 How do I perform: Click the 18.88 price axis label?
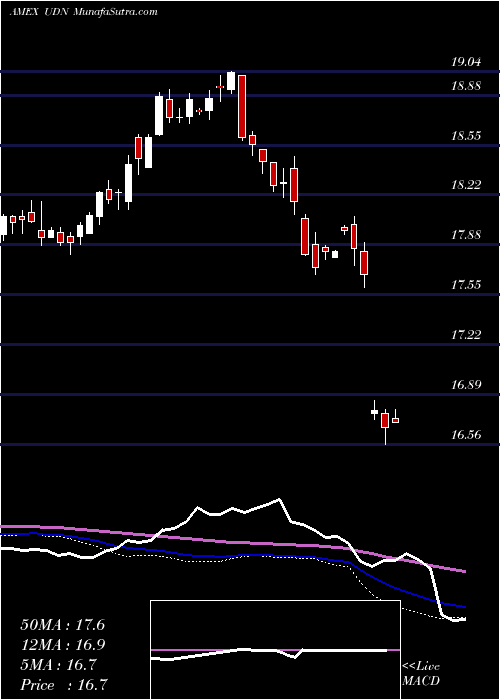466,86
